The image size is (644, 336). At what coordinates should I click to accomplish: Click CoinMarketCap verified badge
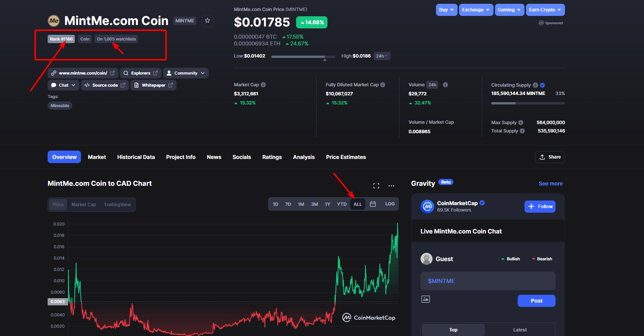pyautogui.click(x=482, y=203)
